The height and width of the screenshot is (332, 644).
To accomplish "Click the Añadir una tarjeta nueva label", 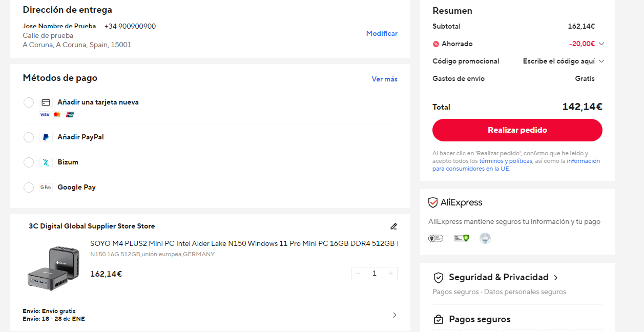I will (x=98, y=102).
